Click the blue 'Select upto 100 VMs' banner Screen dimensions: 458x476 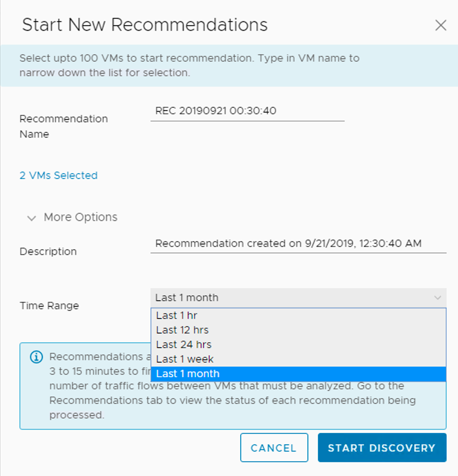pyautogui.click(x=189, y=66)
